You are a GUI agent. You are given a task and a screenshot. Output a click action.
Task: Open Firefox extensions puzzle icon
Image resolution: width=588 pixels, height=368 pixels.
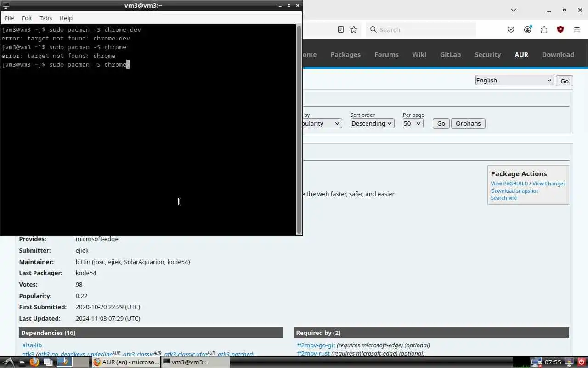pyautogui.click(x=544, y=29)
